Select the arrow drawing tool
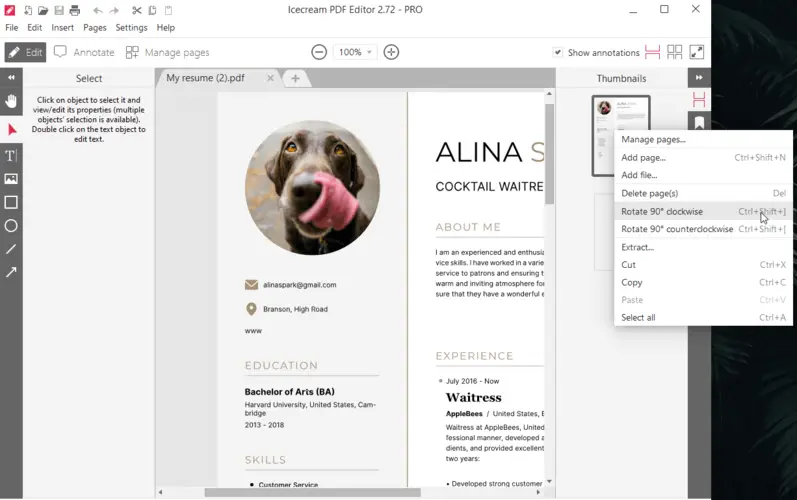 pos(11,272)
